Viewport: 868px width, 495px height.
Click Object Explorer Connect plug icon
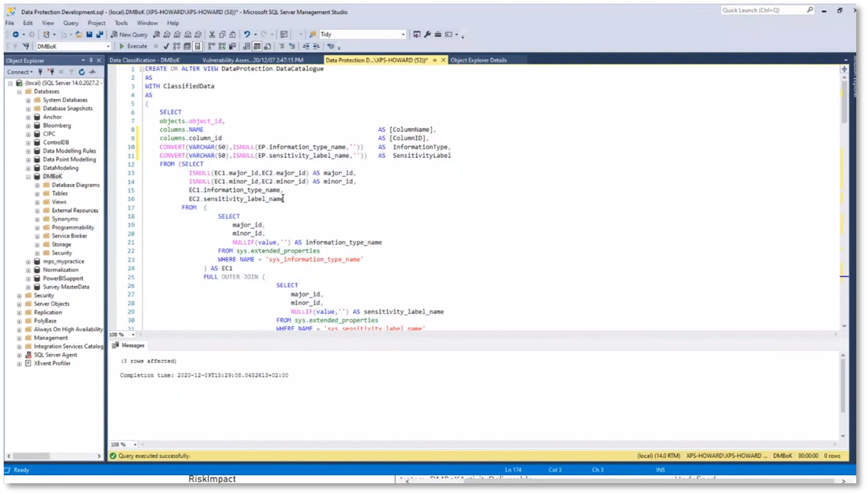40,72
